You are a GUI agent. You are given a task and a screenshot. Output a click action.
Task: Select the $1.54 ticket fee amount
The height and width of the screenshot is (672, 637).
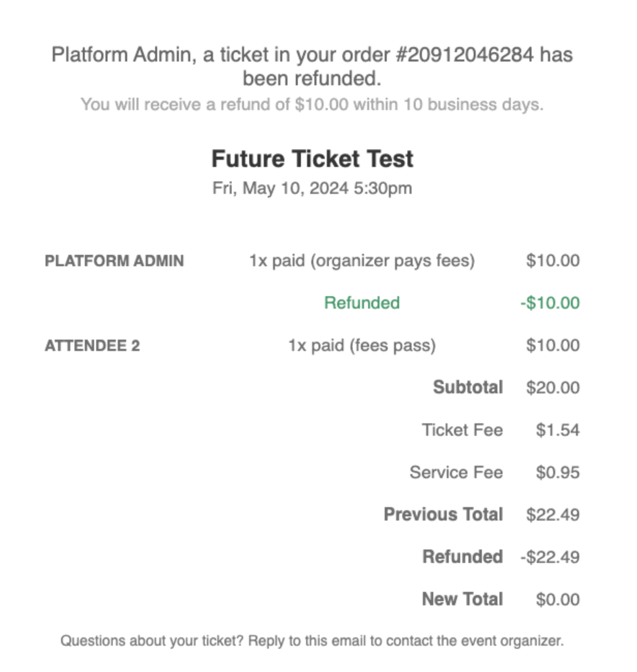pyautogui.click(x=557, y=430)
